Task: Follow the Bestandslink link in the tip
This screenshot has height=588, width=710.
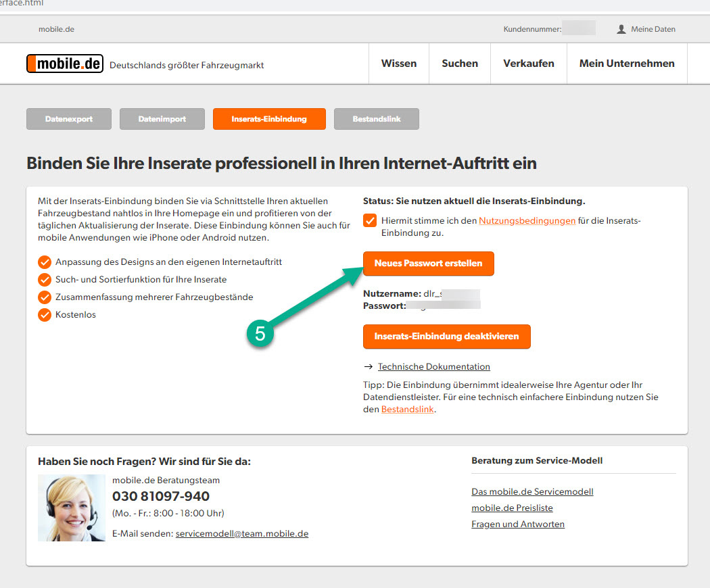Action: [408, 409]
